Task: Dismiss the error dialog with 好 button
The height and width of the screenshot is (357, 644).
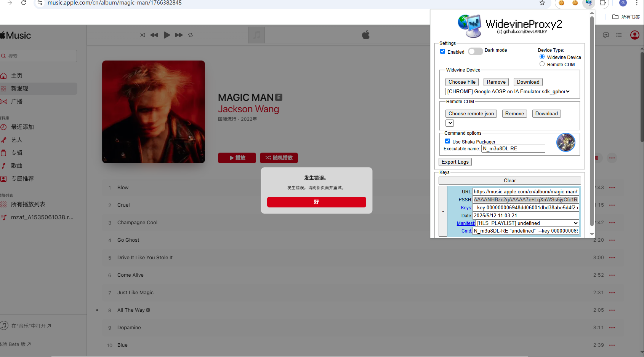Action: coord(316,202)
